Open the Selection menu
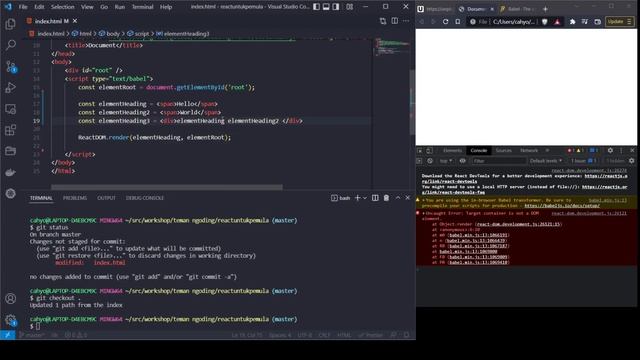 [x=62, y=7]
